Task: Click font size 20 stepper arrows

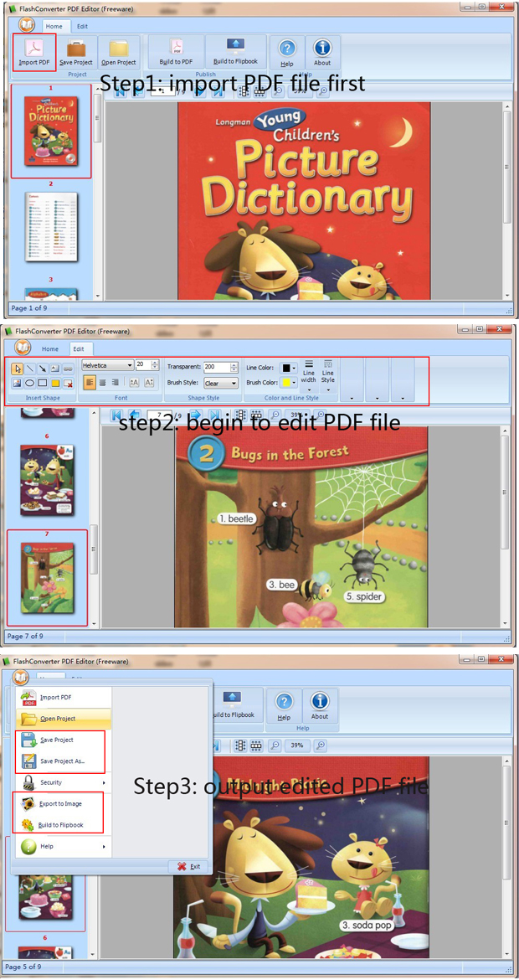Action: 155,365
